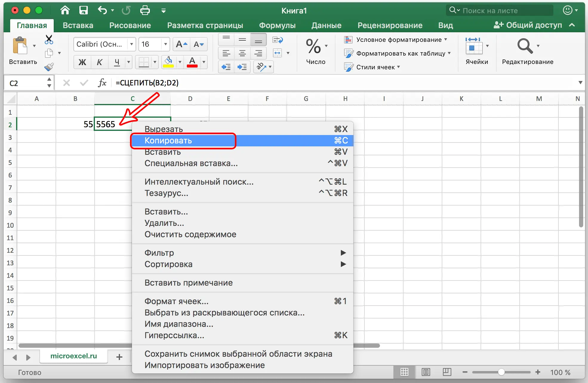Click the increase indent icon

click(242, 67)
